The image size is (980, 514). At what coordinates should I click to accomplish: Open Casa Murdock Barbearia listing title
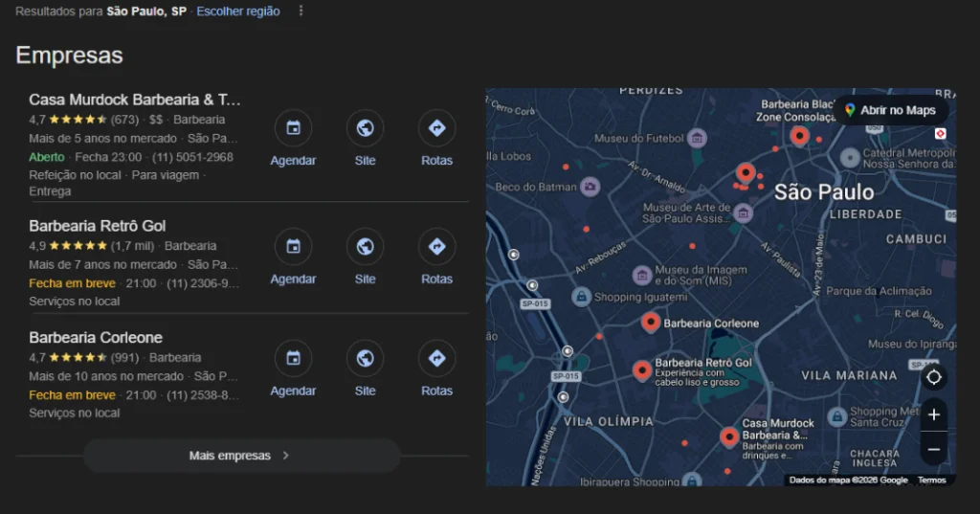click(134, 100)
